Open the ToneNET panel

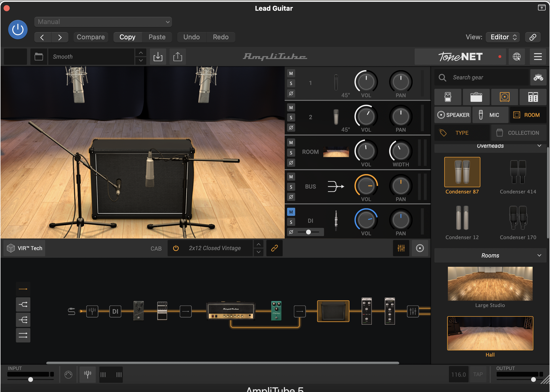tap(460, 57)
